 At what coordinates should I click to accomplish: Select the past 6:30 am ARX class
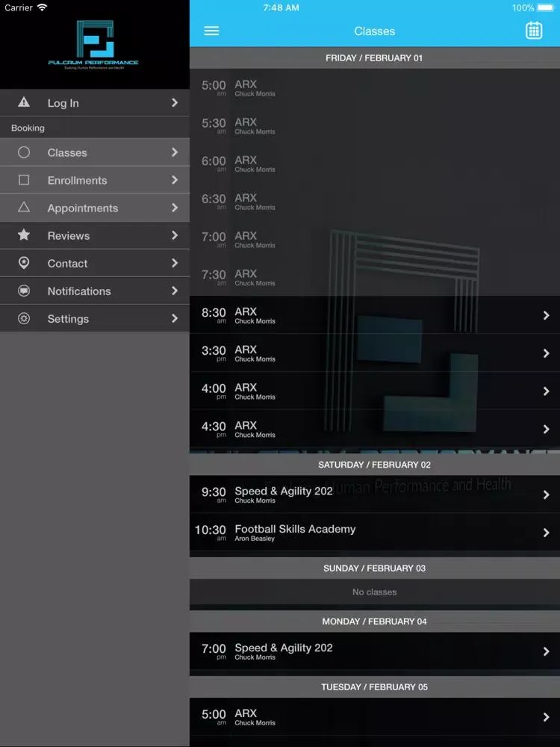pos(375,202)
